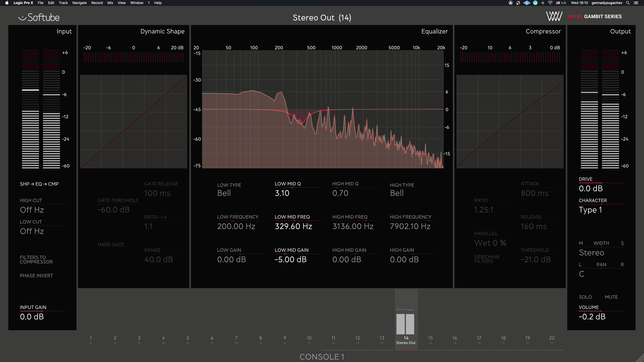Open the Wi-Fi status menu

click(x=550, y=3)
